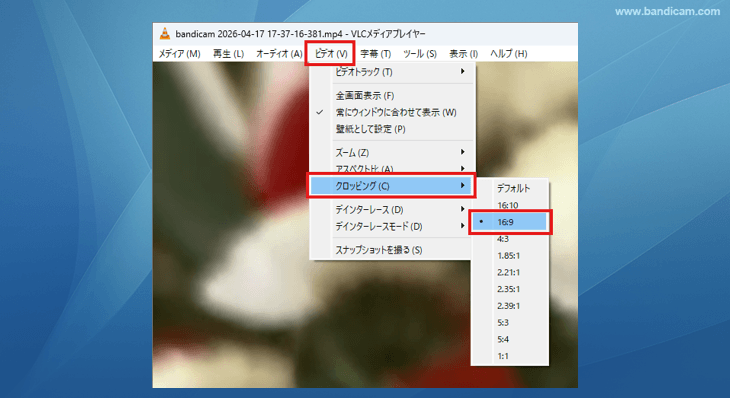Expand the ビデオトラック (T) submenu
This screenshot has height=398, width=730.
[x=392, y=72]
